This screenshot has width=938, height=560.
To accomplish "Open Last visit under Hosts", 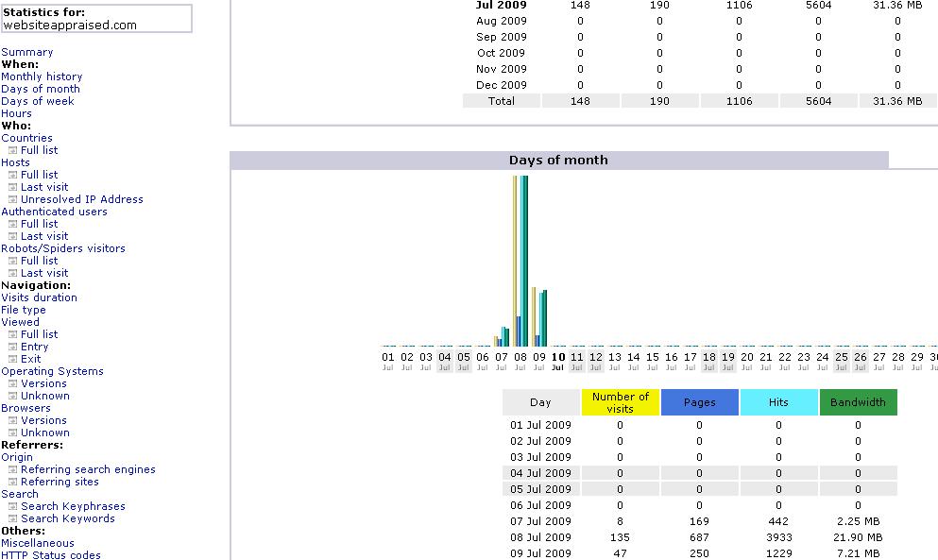I will click(x=44, y=187).
